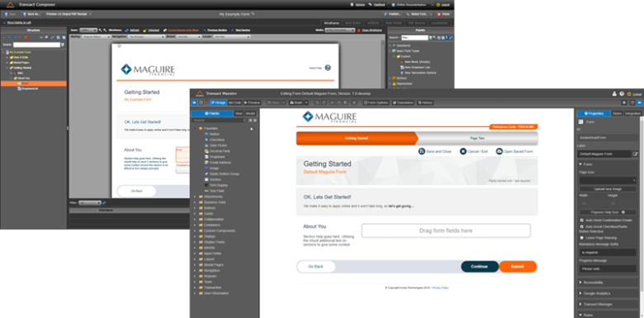Expand the Navigation palette folder
This screenshot has width=644, height=318.
pos(195,271)
